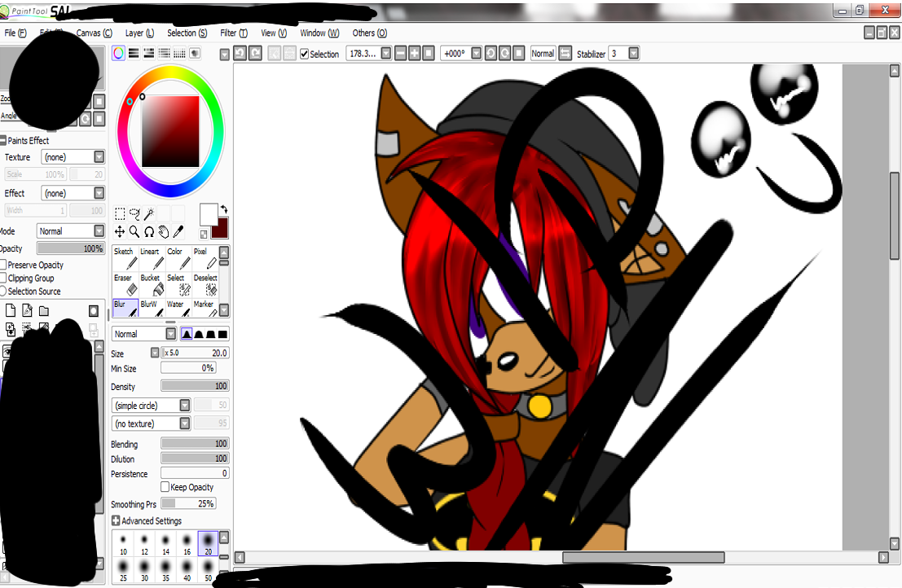Select the Lasso selection tool

pyautogui.click(x=134, y=214)
